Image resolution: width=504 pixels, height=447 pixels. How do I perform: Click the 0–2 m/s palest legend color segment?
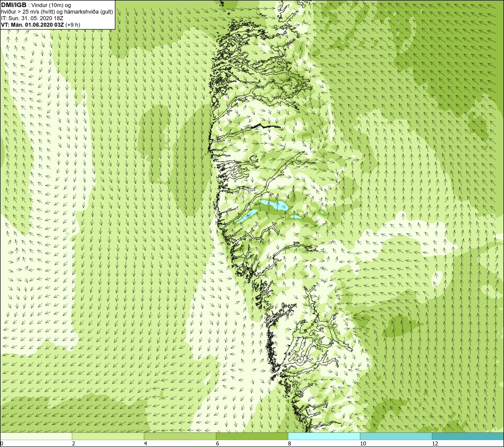pyautogui.click(x=36, y=436)
